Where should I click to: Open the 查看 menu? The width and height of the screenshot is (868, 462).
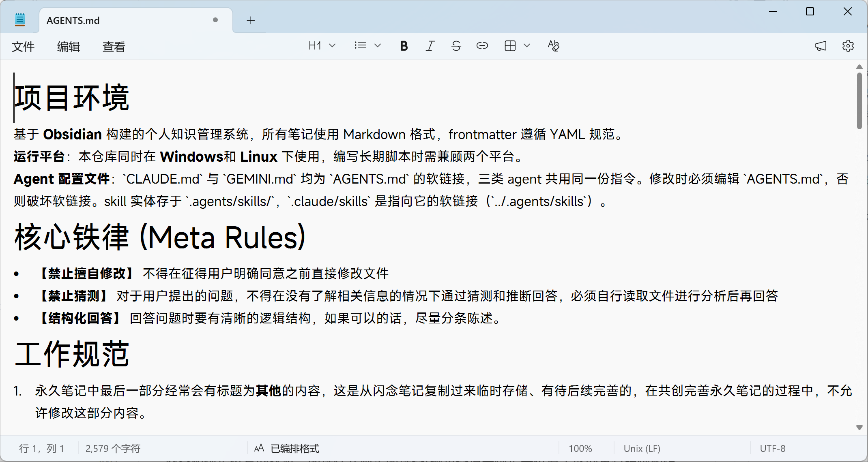pos(114,47)
